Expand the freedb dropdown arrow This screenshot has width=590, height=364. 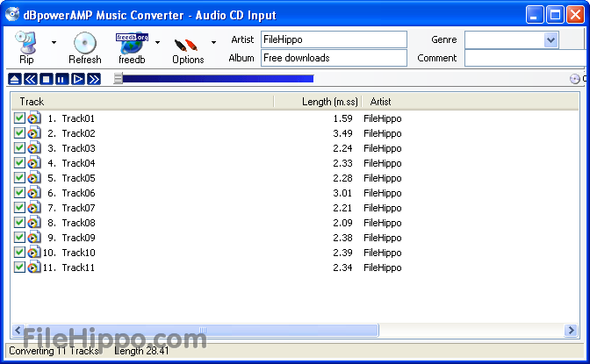(x=158, y=42)
